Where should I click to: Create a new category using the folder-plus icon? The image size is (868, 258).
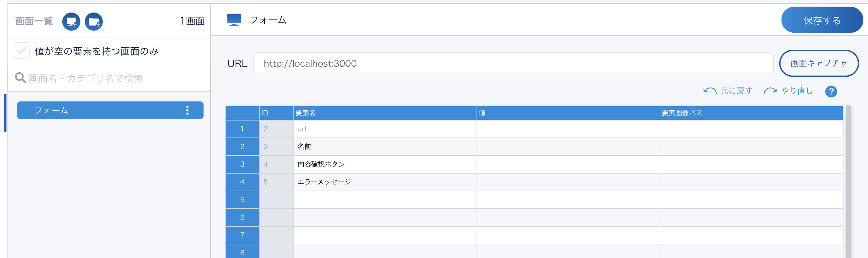coord(94,21)
